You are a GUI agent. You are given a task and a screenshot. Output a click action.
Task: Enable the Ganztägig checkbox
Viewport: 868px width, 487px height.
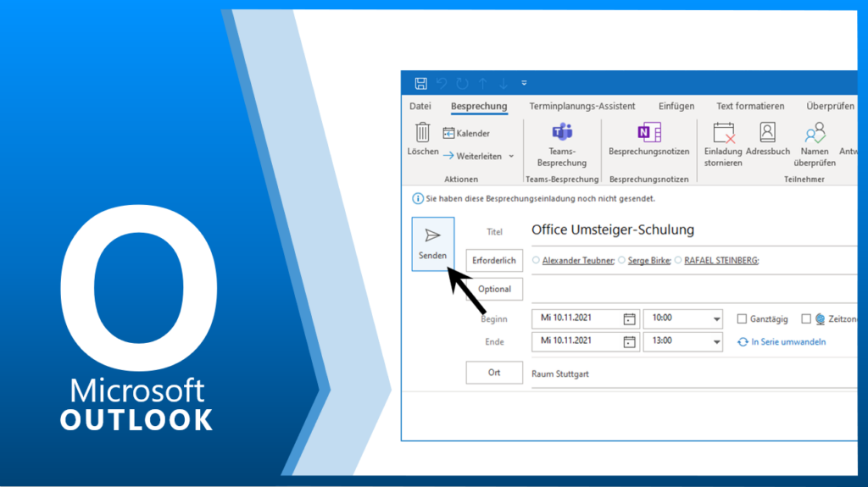[742, 318]
